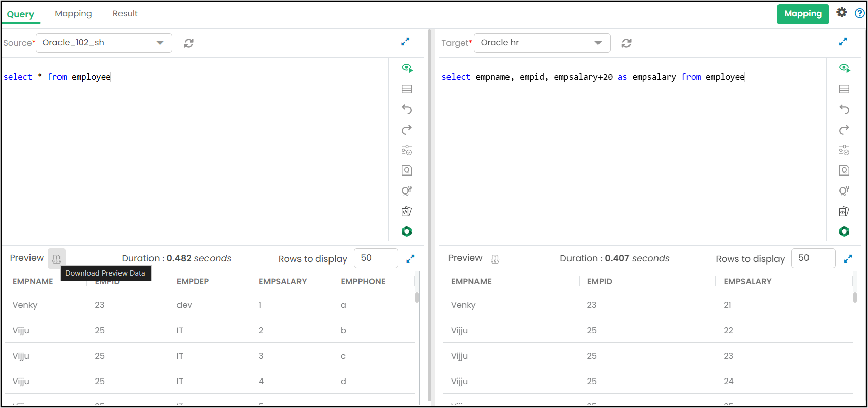Click the undo icon in source editor toolbar
The height and width of the screenshot is (408, 868).
point(407,109)
